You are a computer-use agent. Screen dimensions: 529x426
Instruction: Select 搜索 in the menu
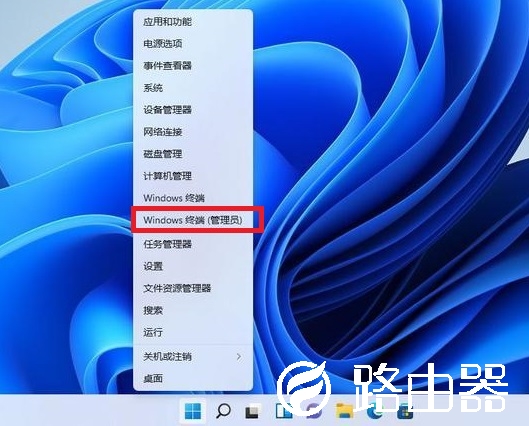pos(193,310)
